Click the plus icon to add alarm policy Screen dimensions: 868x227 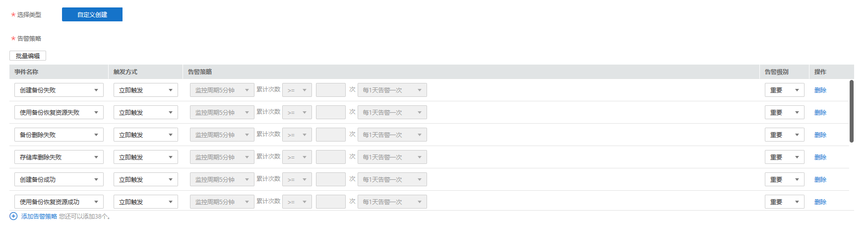point(13,216)
